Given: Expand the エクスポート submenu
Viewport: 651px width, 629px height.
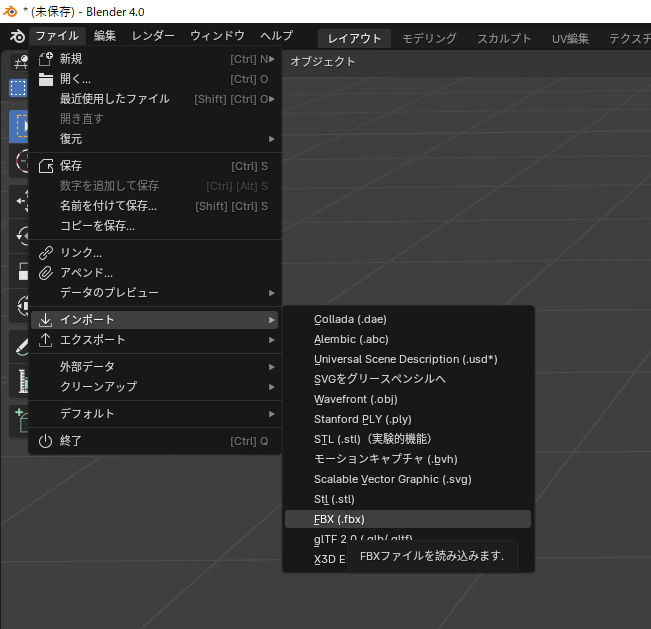Looking at the screenshot, I should [x=155, y=340].
